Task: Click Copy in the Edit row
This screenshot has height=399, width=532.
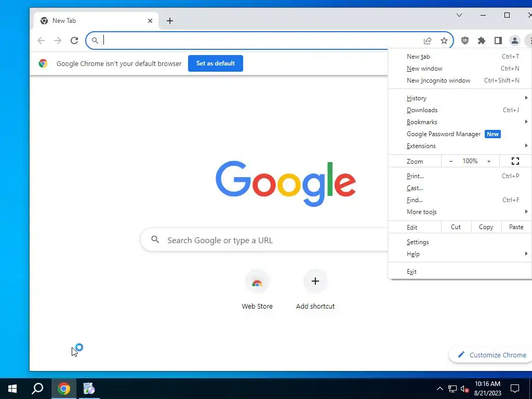Action: (486, 227)
